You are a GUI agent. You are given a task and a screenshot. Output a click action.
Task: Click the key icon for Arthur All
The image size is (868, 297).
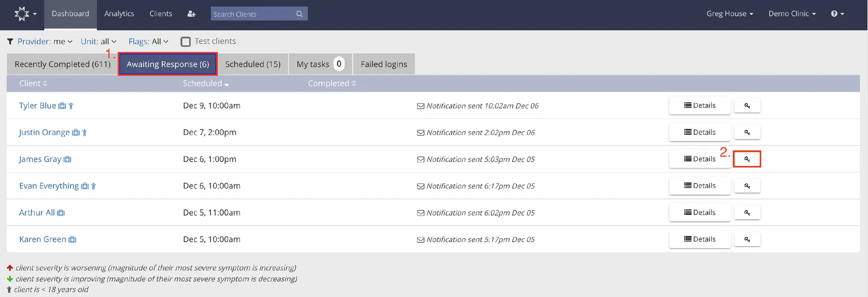coord(747,212)
